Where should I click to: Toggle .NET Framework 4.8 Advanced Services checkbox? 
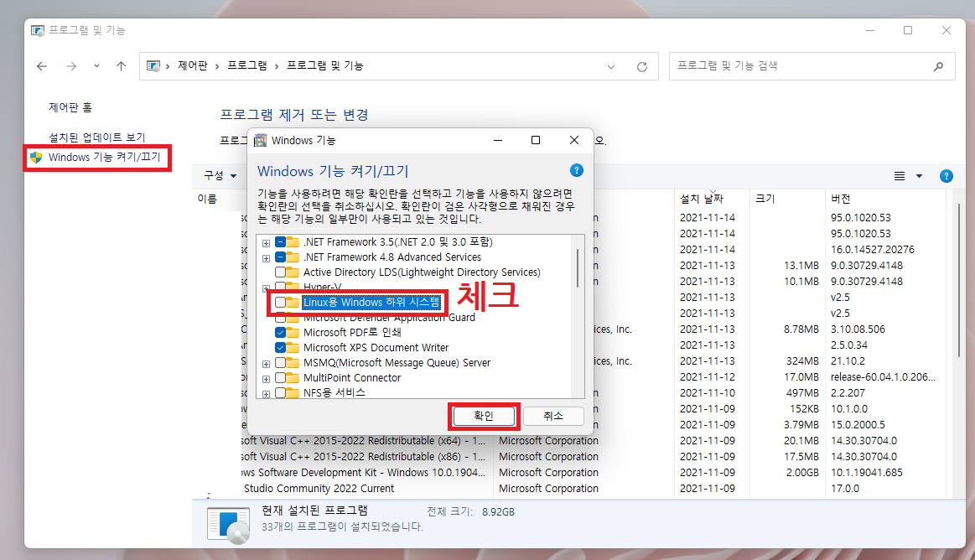pos(281,257)
